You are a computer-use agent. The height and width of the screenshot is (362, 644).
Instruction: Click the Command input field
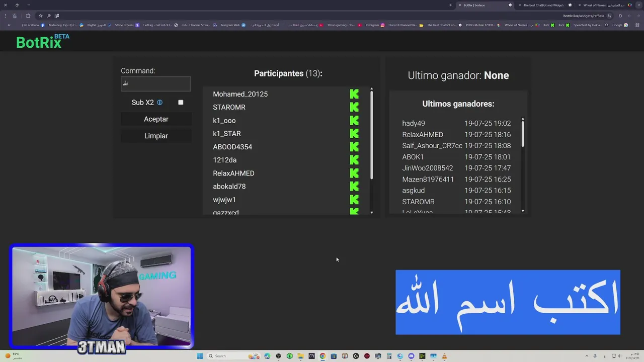click(x=156, y=83)
